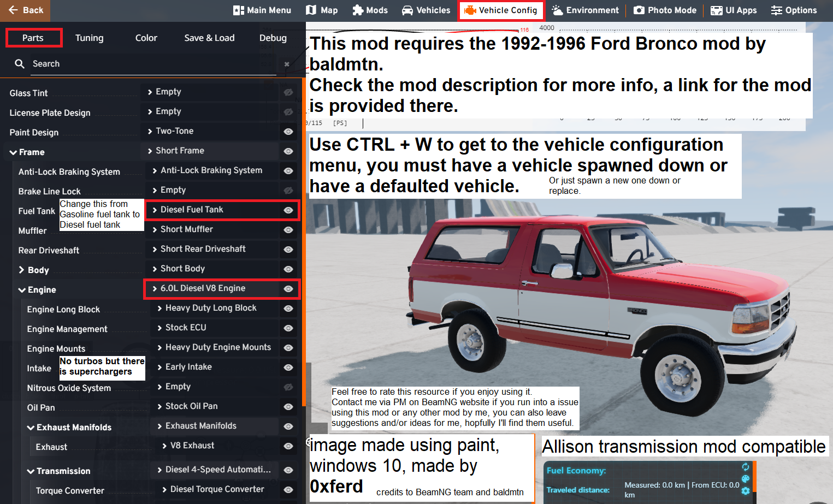Image resolution: width=833 pixels, height=504 pixels.
Task: Collapse the Frame tree section
Action: [14, 152]
